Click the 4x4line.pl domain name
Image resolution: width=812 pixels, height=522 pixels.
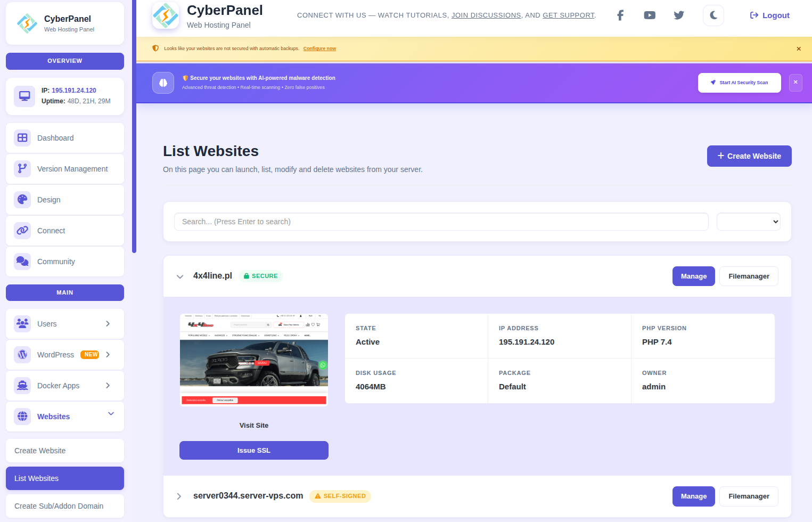pos(212,275)
